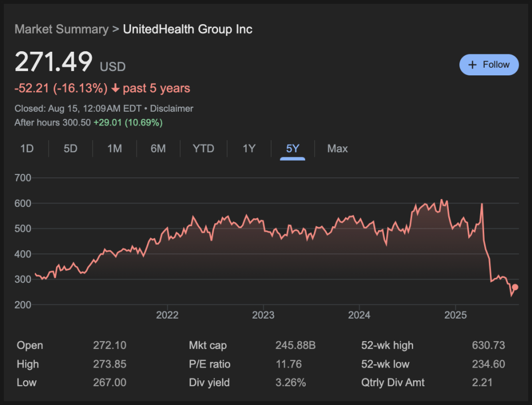532x405 pixels.
Task: Click the 2022 x-axis label
Action: (167, 315)
